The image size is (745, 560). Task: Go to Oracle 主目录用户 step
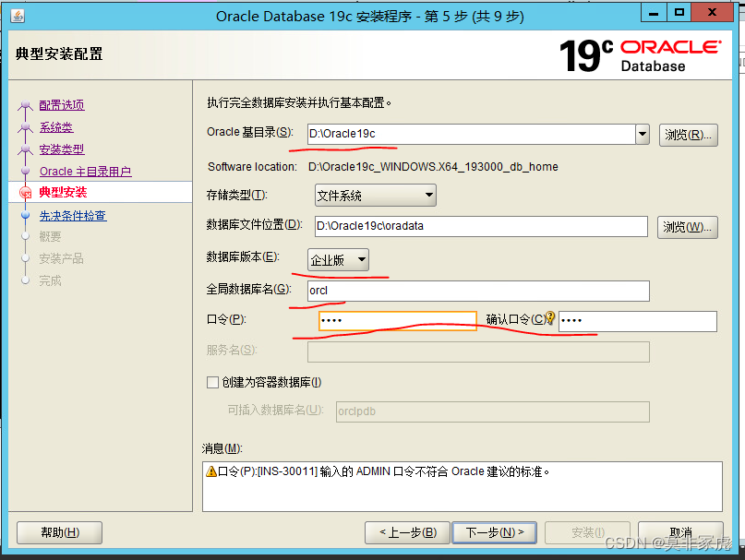pyautogui.click(x=86, y=171)
